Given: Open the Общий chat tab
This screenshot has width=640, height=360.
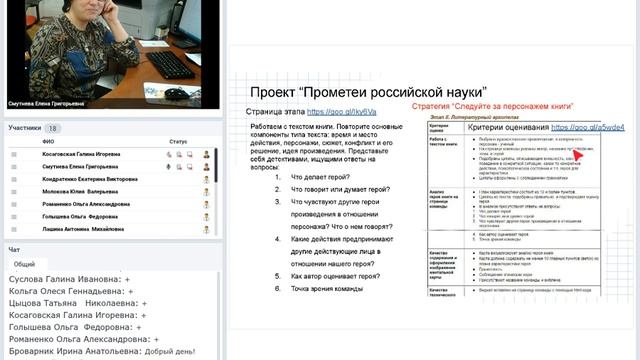Looking at the screenshot, I should tap(24, 264).
